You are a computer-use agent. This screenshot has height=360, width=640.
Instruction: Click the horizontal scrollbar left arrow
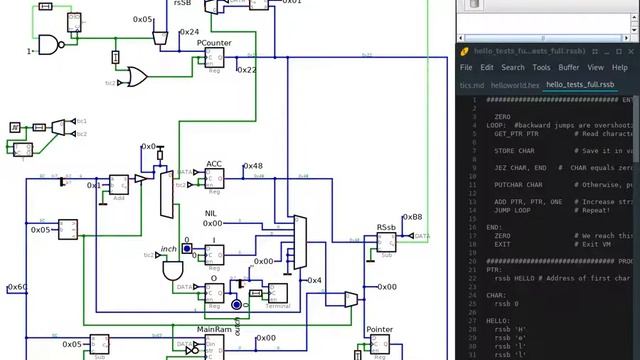pos(460,38)
